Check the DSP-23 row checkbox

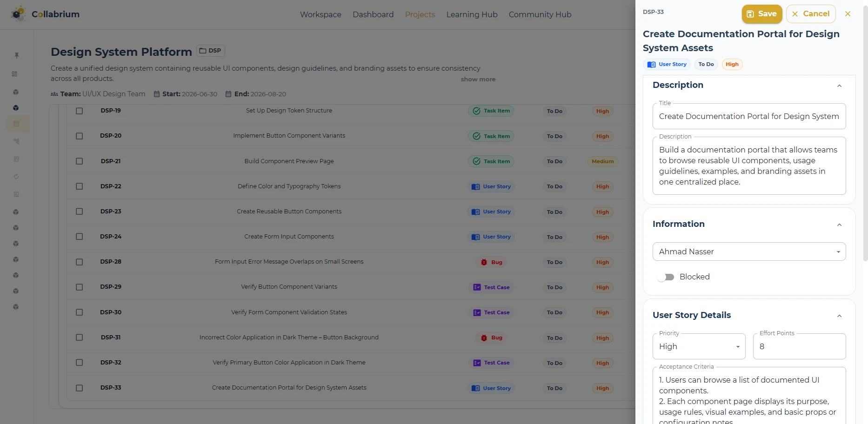(x=80, y=212)
